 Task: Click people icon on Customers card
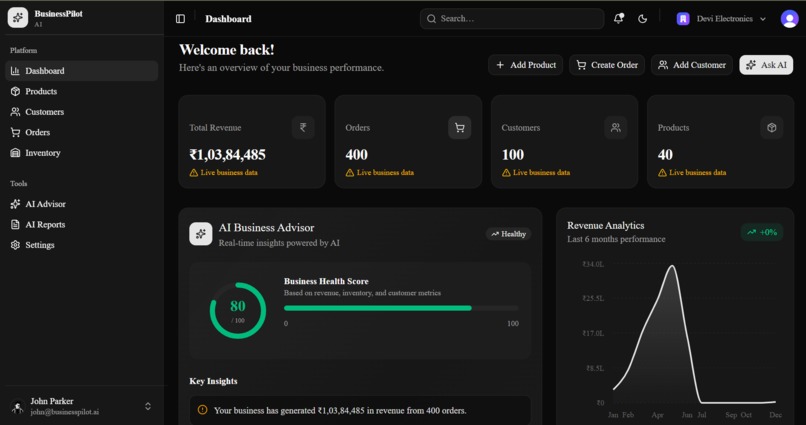pyautogui.click(x=616, y=127)
